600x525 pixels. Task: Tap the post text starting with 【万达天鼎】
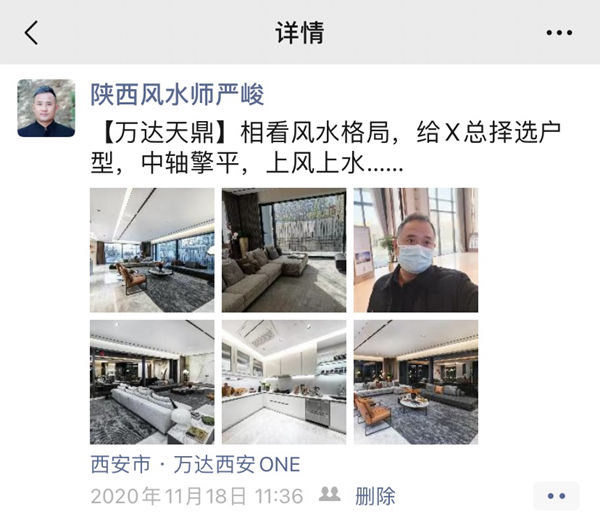click(326, 148)
